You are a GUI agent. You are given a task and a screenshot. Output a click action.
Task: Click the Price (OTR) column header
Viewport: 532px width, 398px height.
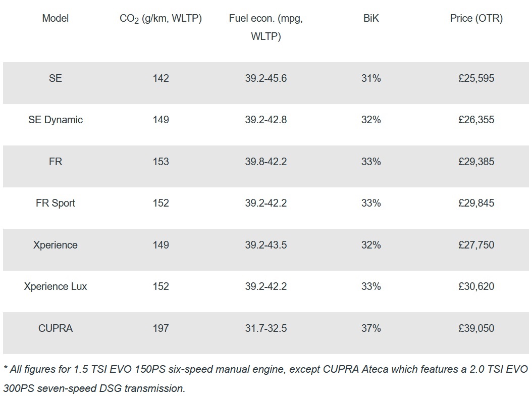[476, 19]
